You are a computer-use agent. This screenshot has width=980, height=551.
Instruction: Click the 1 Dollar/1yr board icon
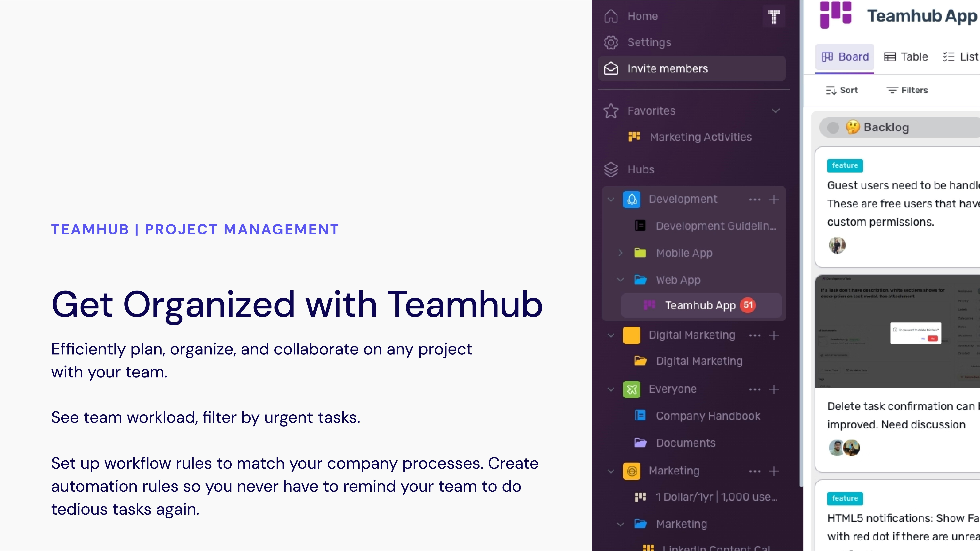[x=640, y=497]
